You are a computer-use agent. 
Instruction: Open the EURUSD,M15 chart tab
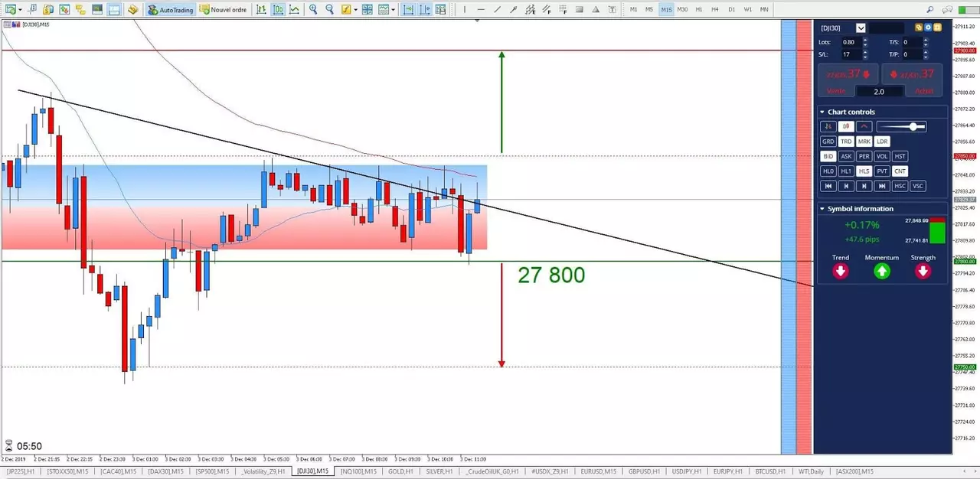[x=599, y=471]
